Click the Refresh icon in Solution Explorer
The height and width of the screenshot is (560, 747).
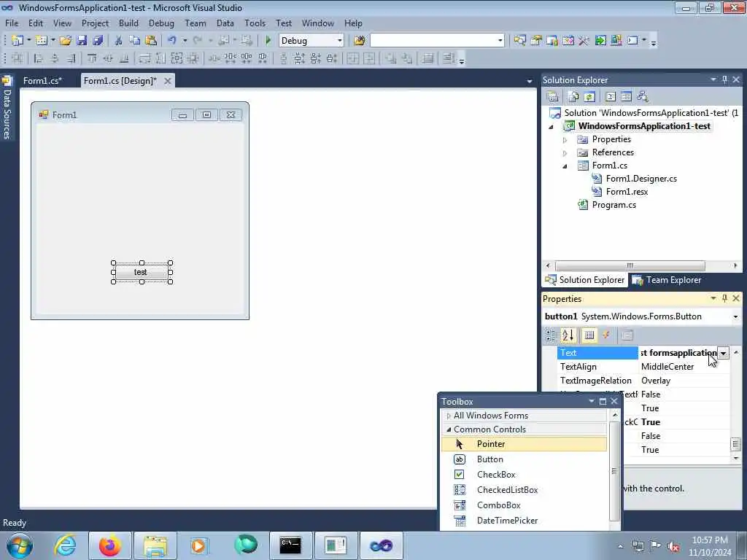click(x=589, y=97)
